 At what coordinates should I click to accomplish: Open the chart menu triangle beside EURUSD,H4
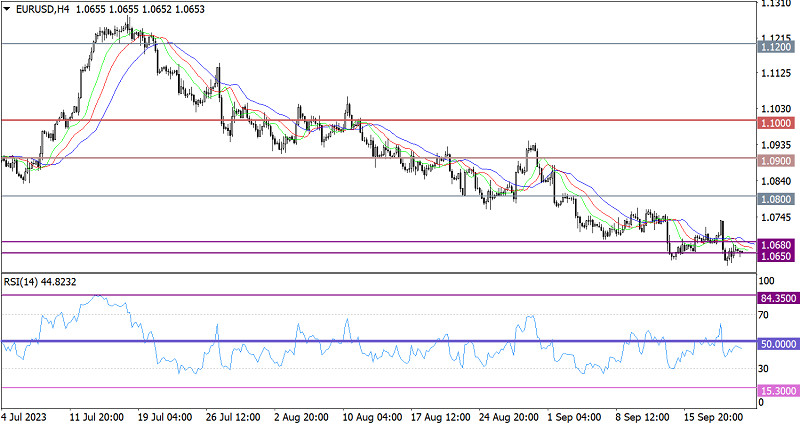7,9
